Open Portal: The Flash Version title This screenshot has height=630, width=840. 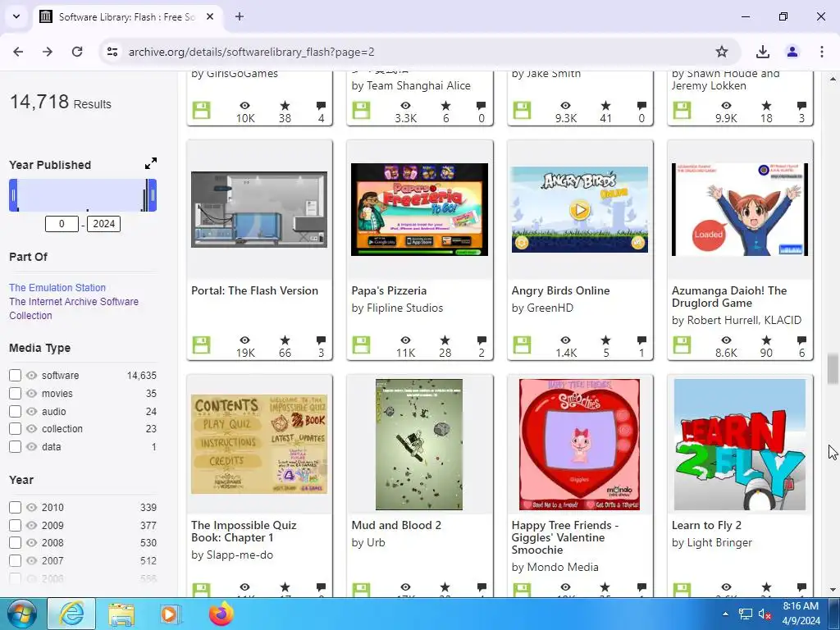[x=254, y=291]
